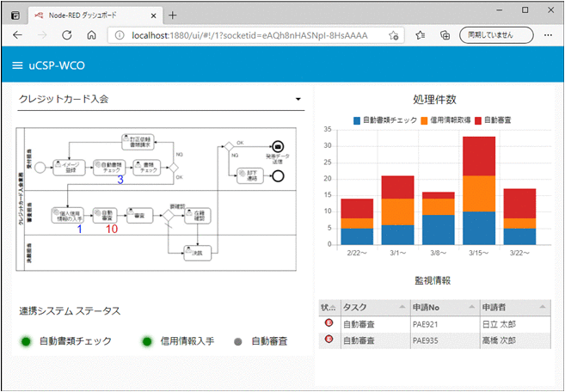This screenshot has width=565, height=392.
Task: Click the イメージ登録 task in the diagram
Action: click(69, 168)
